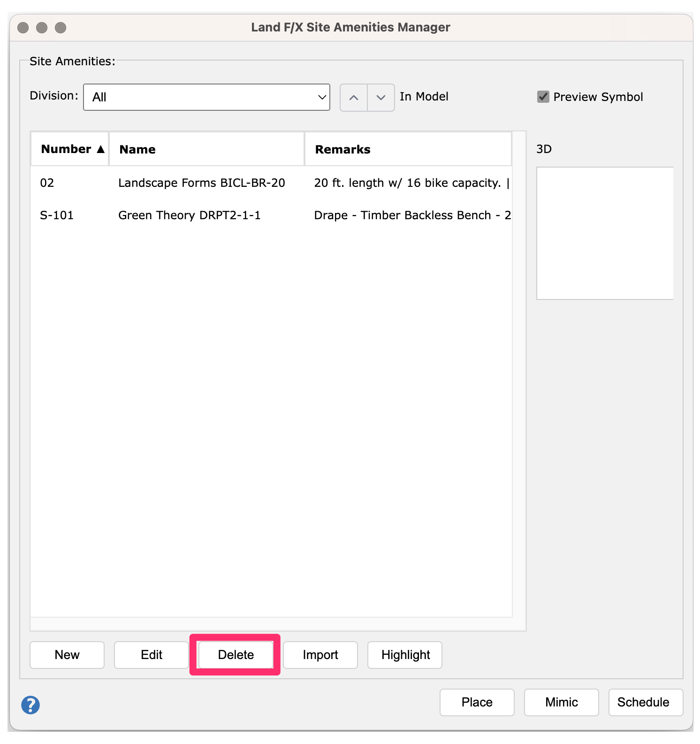Screen dimensions: 700x744
Task: Click the Highlight button
Action: click(405, 655)
